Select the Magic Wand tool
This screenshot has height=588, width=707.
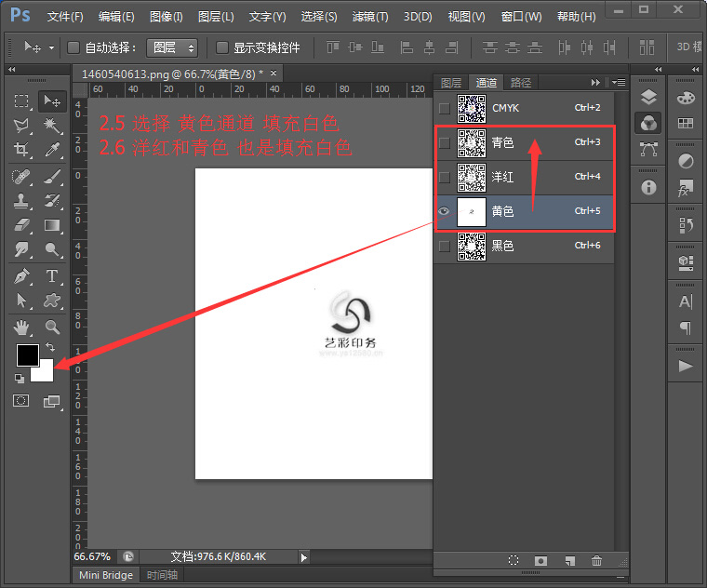52,125
